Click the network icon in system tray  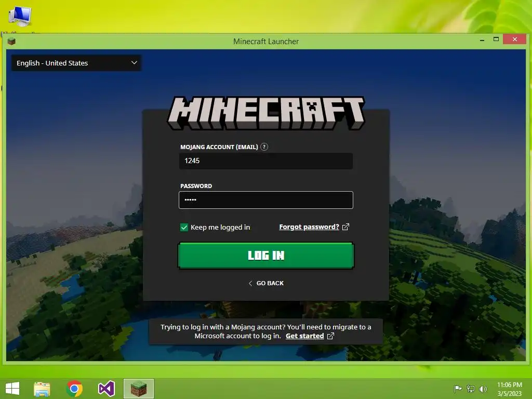[x=471, y=389]
